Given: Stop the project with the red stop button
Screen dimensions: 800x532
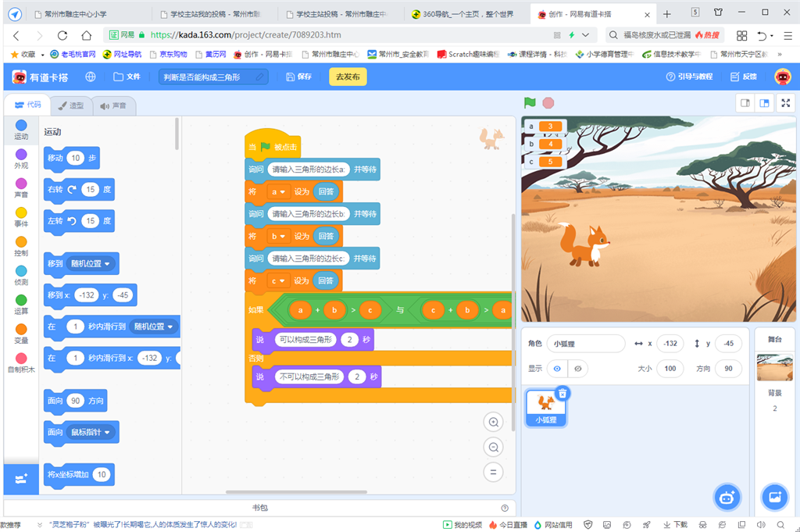Looking at the screenshot, I should 548,103.
